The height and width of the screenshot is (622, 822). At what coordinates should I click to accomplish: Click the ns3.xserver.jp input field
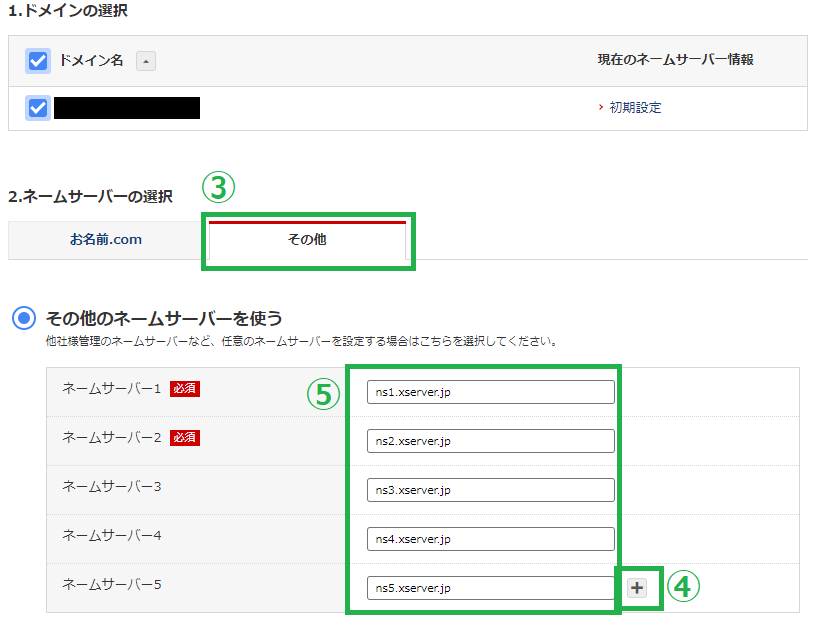[489, 489]
